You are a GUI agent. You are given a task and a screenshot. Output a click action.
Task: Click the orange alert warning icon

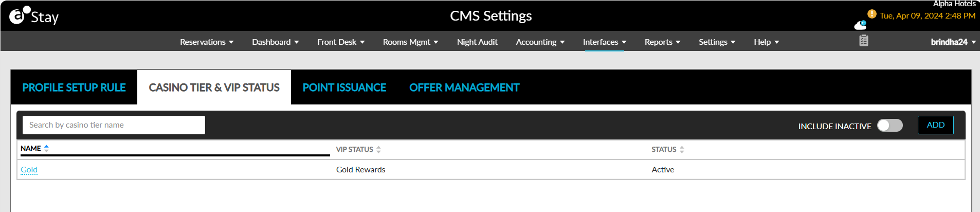click(872, 14)
